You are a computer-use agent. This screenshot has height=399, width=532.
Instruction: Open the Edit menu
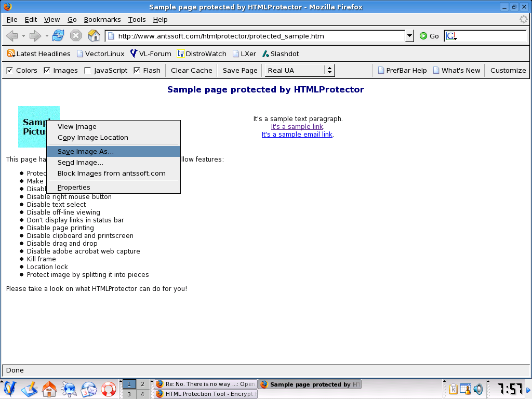pyautogui.click(x=31, y=19)
